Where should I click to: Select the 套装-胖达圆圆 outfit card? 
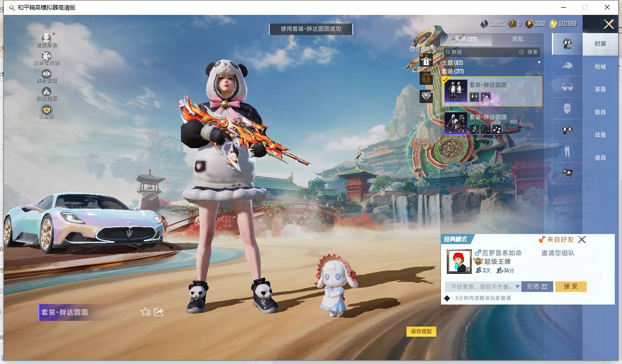coord(492,91)
